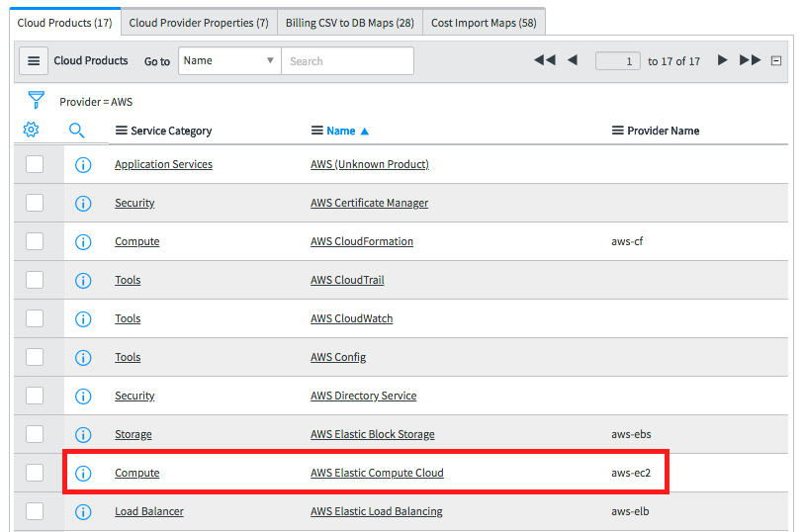Open AWS Directory Service link
Screen dimensions: 803x532
pyautogui.click(x=363, y=396)
